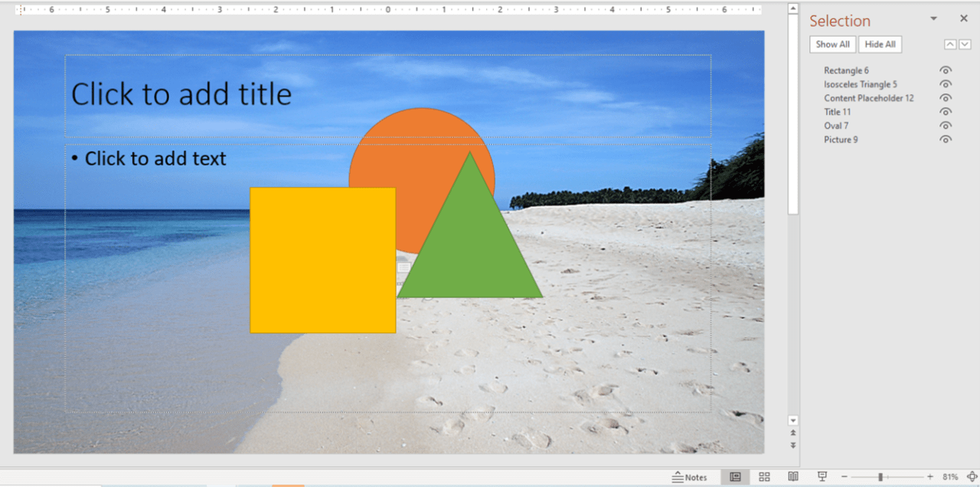The width and height of the screenshot is (980, 487).
Task: Click Show All in the Selection pane
Action: 832,44
